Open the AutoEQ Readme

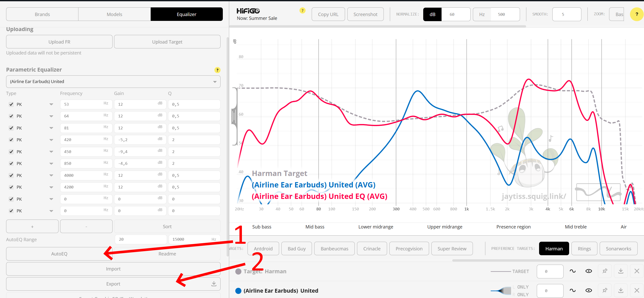(x=167, y=254)
